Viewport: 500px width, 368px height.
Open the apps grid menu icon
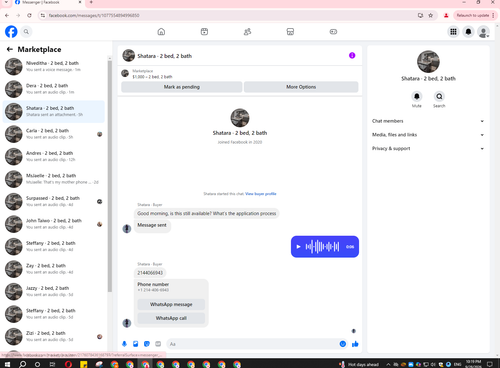pos(453,32)
